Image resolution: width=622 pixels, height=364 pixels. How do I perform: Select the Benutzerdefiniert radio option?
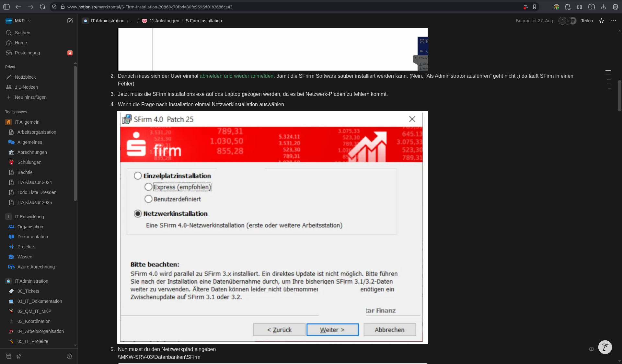coord(148,199)
